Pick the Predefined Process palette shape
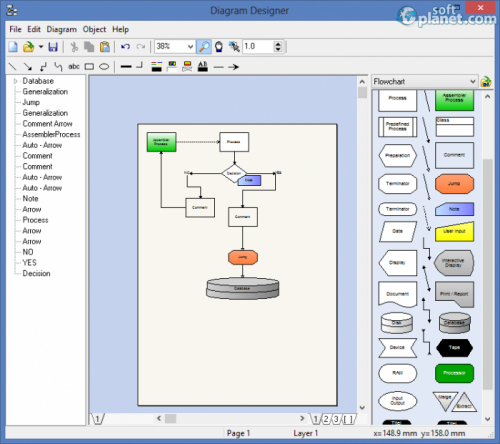 pyautogui.click(x=397, y=127)
